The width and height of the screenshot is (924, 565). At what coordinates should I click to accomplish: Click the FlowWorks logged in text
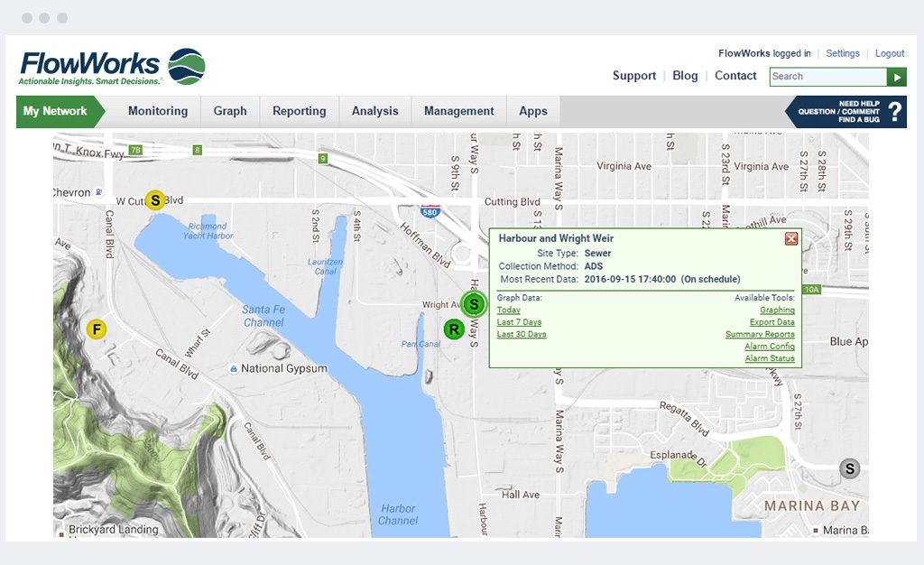(764, 53)
